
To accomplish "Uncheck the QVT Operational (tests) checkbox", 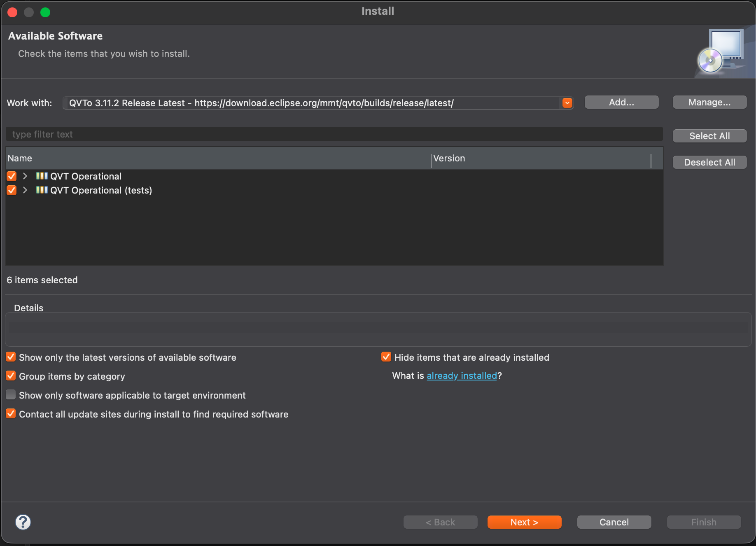I will point(12,190).
